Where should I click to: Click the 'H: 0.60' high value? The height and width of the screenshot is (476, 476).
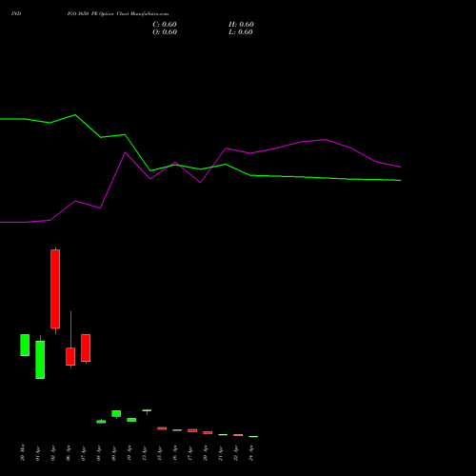(241, 25)
